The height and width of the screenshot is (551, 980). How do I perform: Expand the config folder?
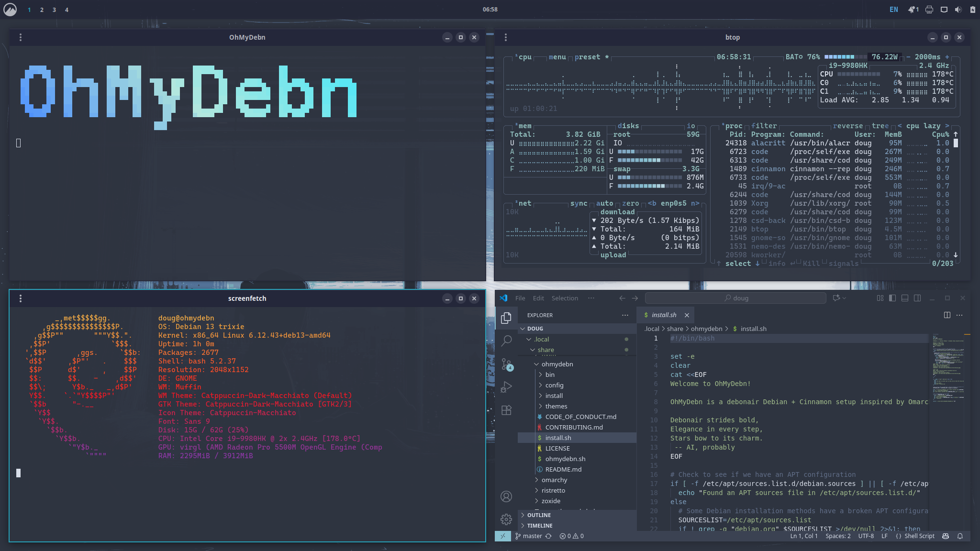coord(554,385)
